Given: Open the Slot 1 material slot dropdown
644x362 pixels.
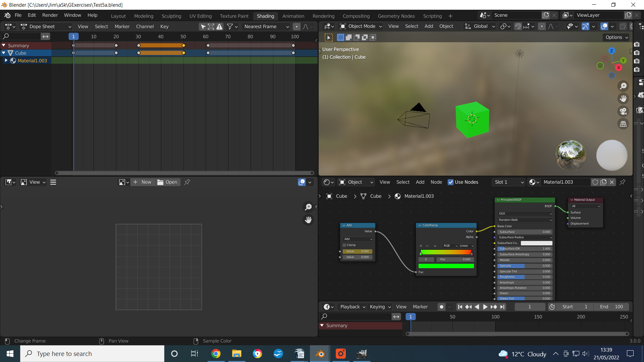Looking at the screenshot, I should coord(508,182).
